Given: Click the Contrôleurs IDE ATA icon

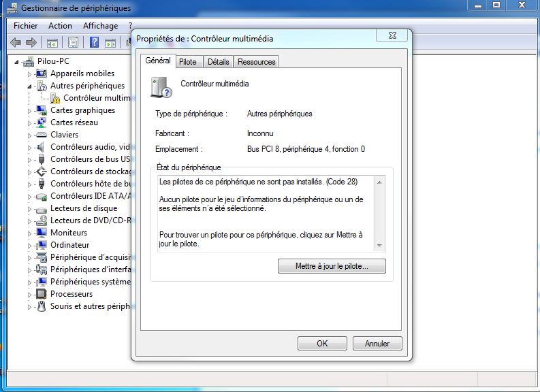Looking at the screenshot, I should coord(42,196).
